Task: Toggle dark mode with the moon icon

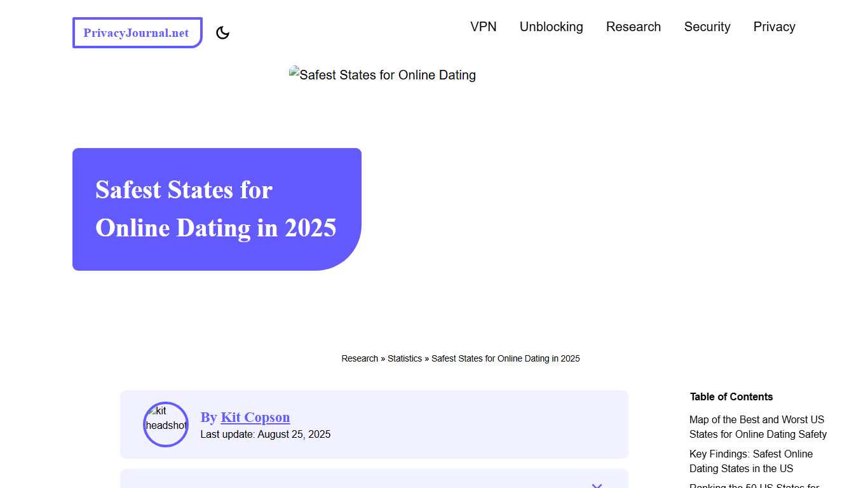Action: click(222, 32)
